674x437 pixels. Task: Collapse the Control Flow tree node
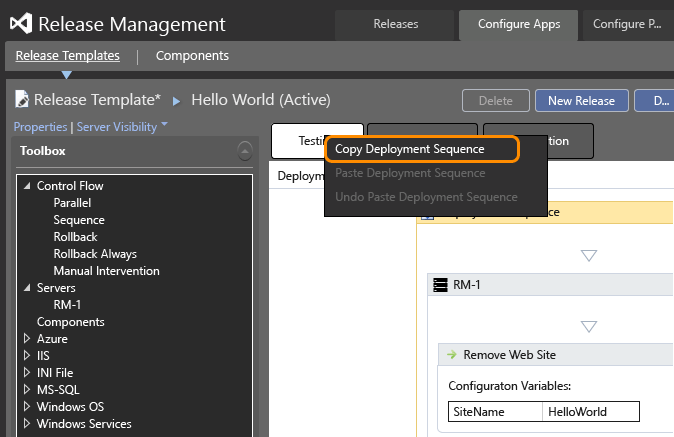27,186
